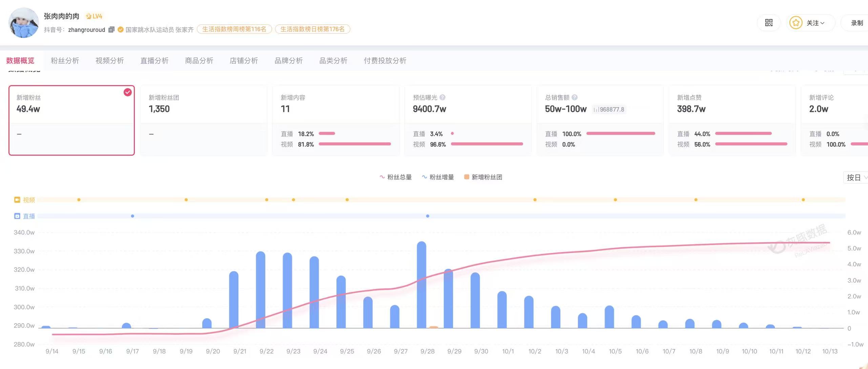Click the help icon beside 总销售额
868x369 pixels.
(x=575, y=97)
